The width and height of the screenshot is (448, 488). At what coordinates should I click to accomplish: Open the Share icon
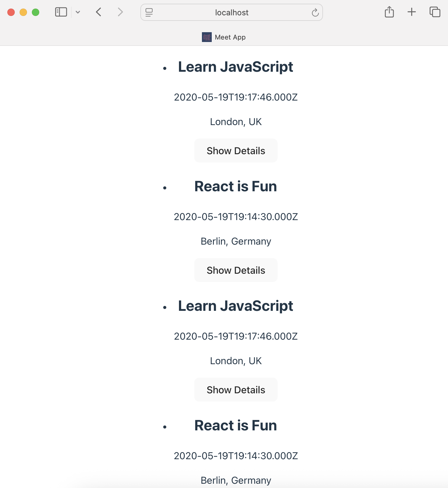tap(389, 12)
